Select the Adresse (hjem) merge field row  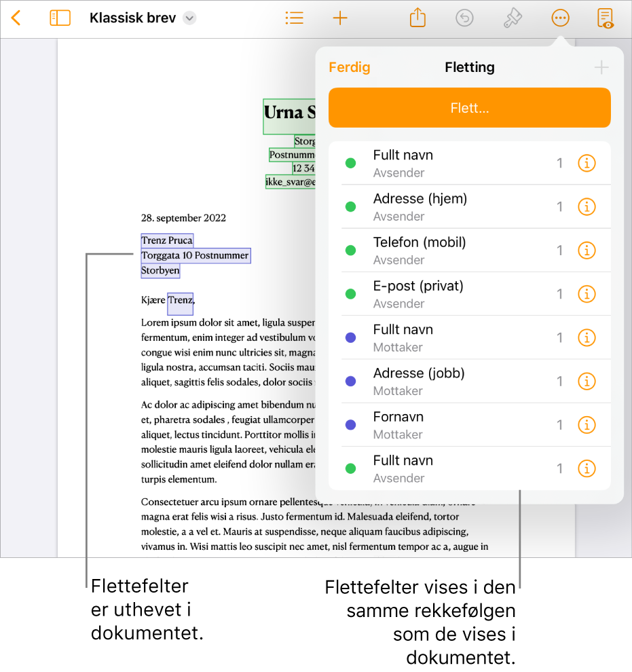click(470, 207)
